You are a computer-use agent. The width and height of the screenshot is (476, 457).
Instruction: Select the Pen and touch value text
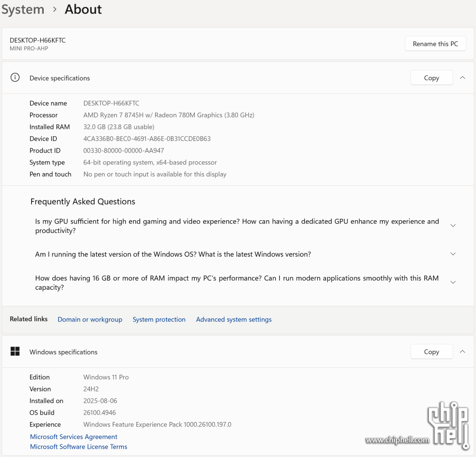click(155, 175)
